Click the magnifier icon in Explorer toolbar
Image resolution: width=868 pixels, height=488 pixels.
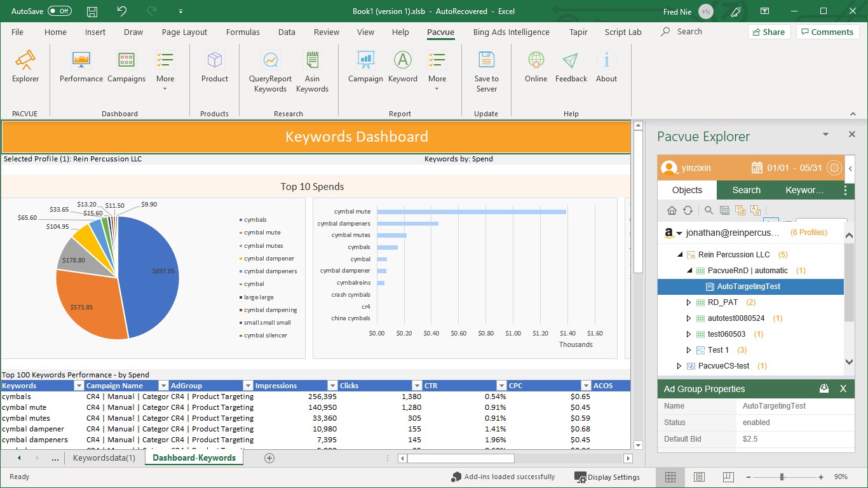(709, 210)
